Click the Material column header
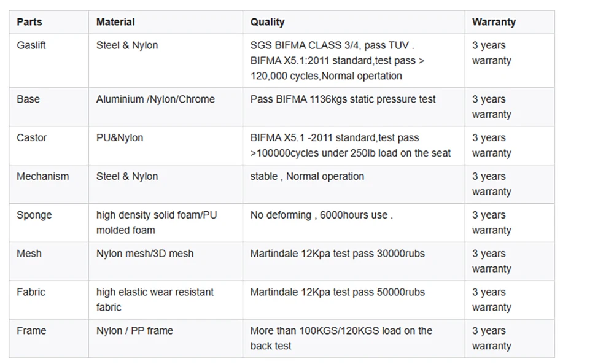614x364 pixels. coord(115,22)
